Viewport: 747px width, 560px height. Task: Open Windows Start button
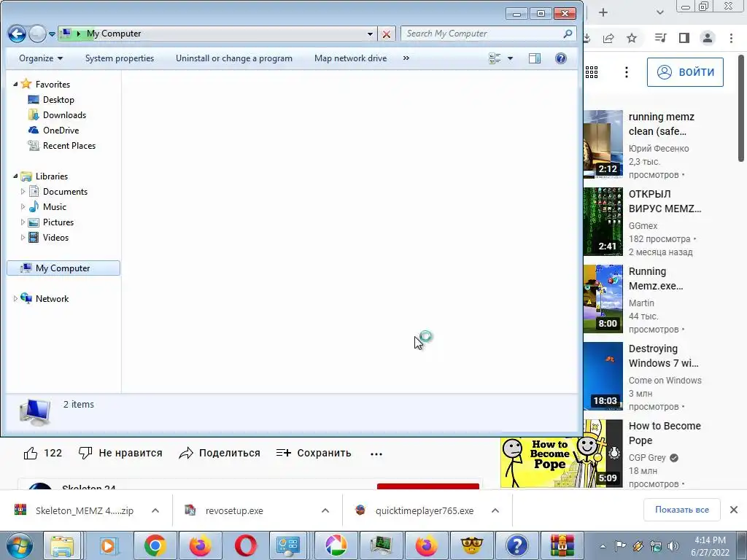pos(19,545)
